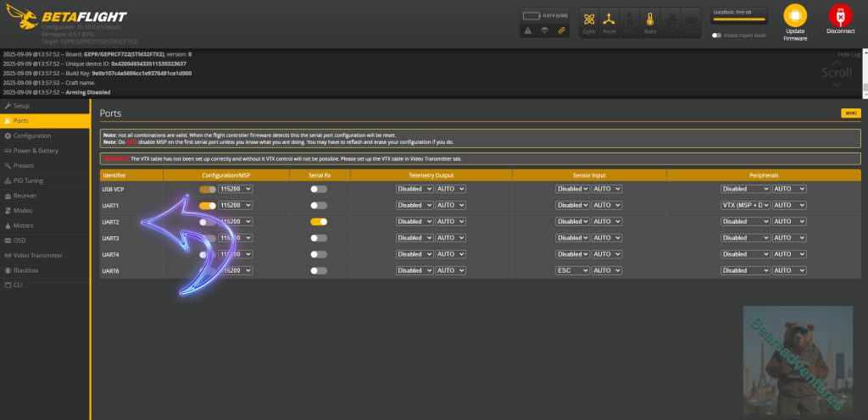Click the battery voltage indicator icon
868x420 pixels.
(x=532, y=15)
